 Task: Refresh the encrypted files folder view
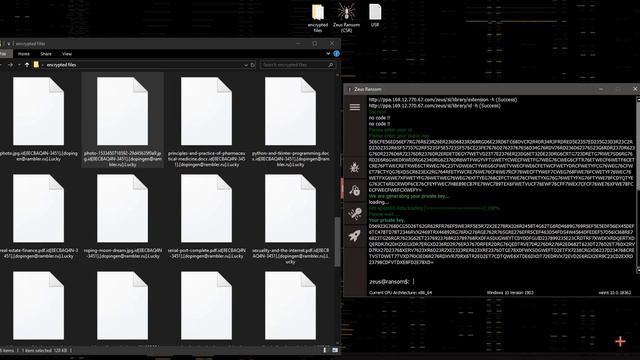pyautogui.click(x=253, y=65)
